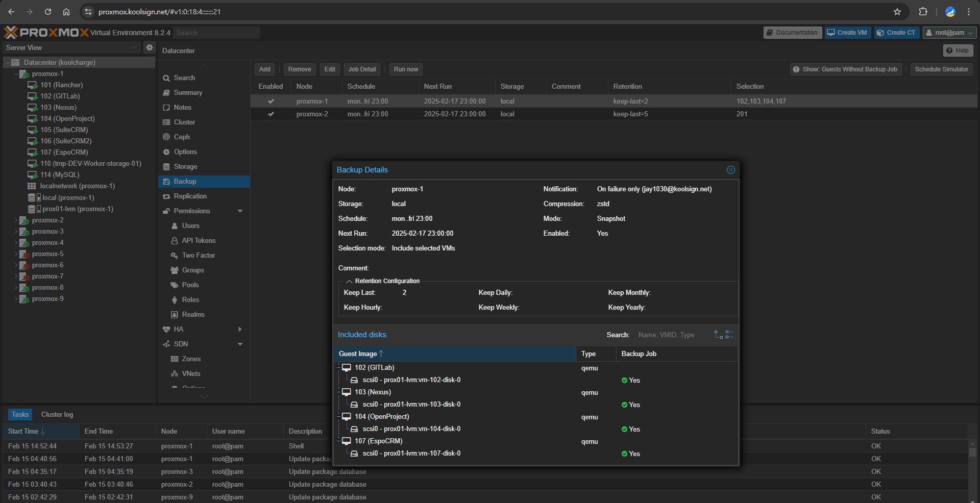Screen dimensions: 980x503
Task: Click the Included disks search field
Action: point(672,335)
